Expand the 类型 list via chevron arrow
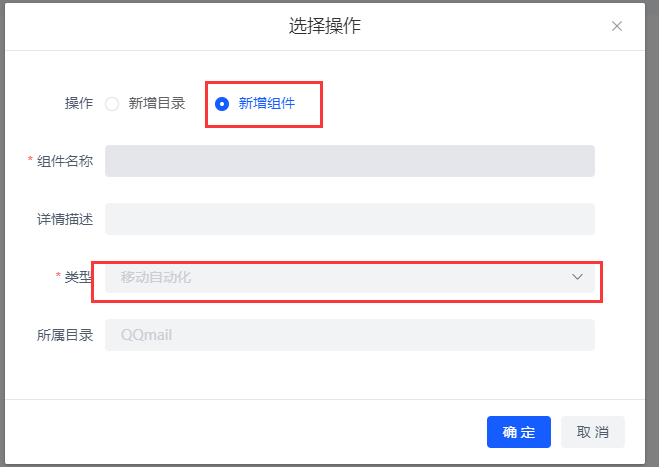 (x=577, y=277)
